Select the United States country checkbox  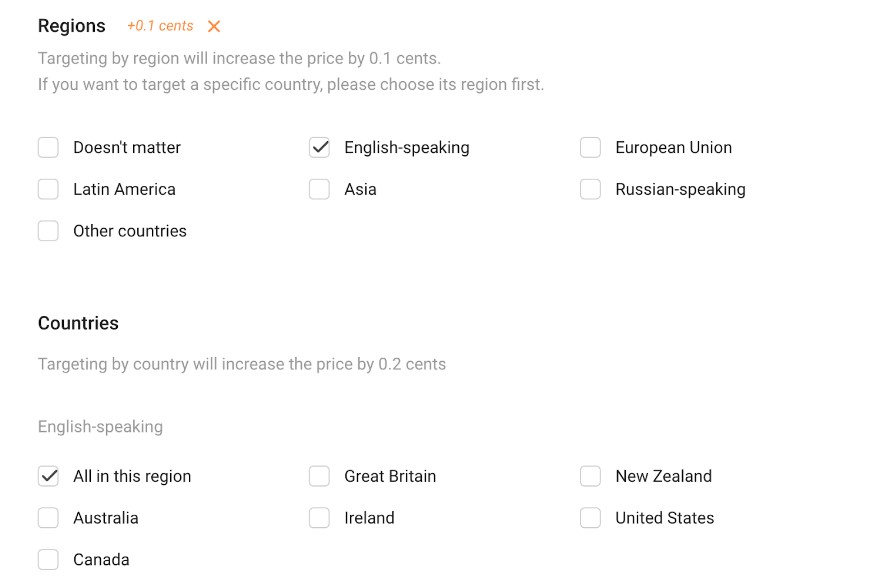tap(590, 518)
